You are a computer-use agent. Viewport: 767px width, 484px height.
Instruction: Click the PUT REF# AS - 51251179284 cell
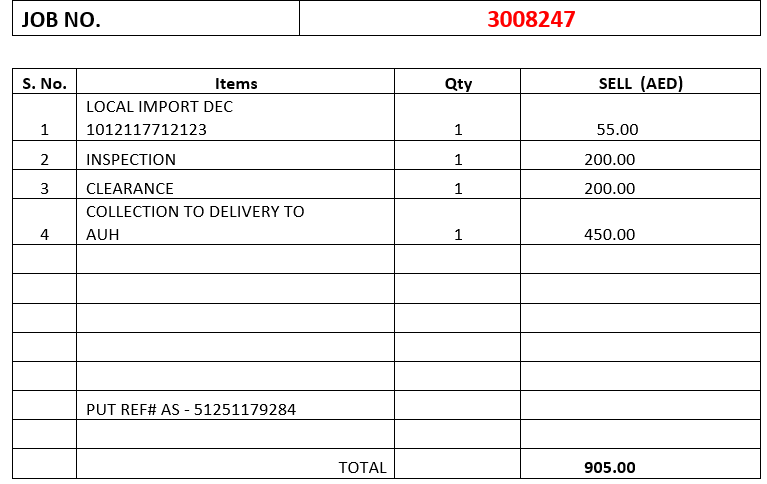pos(235,409)
